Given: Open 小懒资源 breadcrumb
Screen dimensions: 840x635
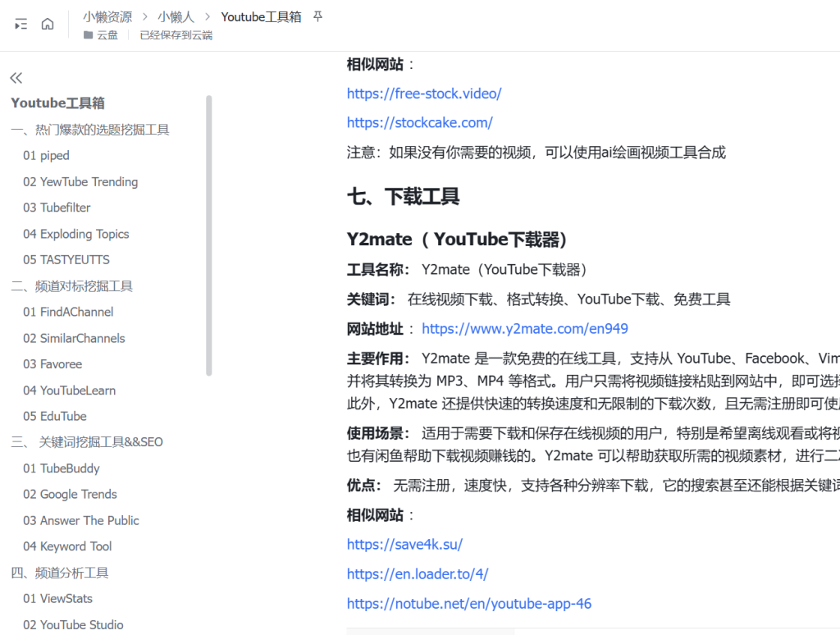Looking at the screenshot, I should (x=107, y=17).
